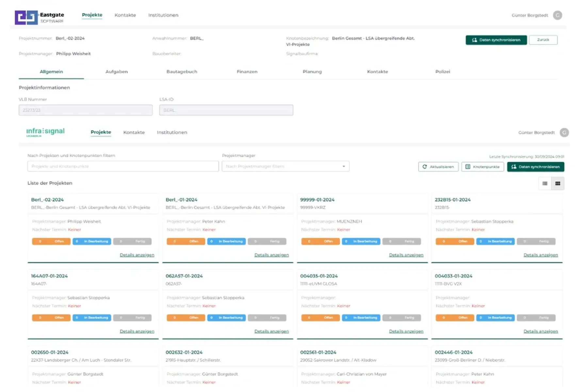
Task: Open the Günter Borgstedt avatar circle
Action: click(x=558, y=15)
